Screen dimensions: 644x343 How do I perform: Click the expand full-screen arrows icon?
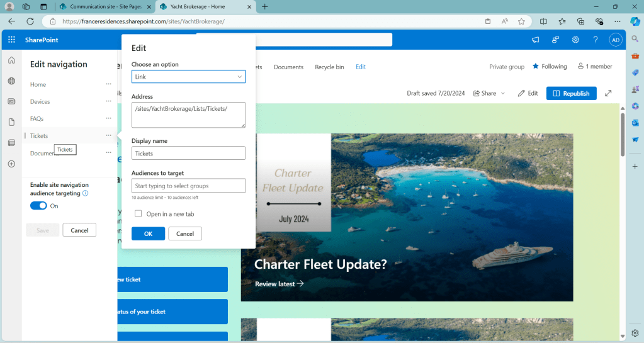pos(608,93)
